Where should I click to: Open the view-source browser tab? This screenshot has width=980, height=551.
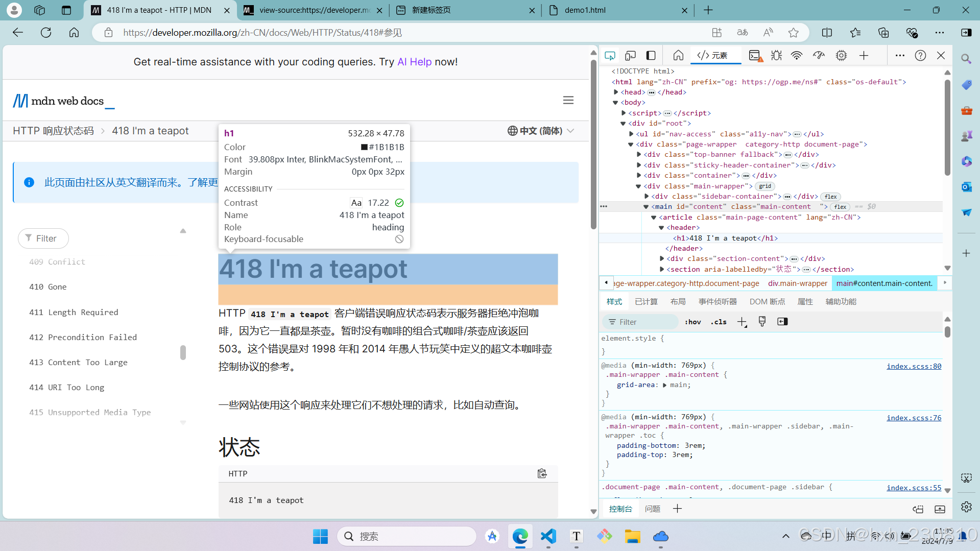coord(314,10)
